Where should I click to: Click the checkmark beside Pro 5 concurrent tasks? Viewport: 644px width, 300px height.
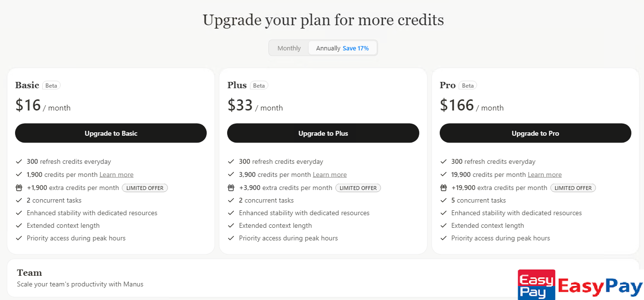coord(444,200)
